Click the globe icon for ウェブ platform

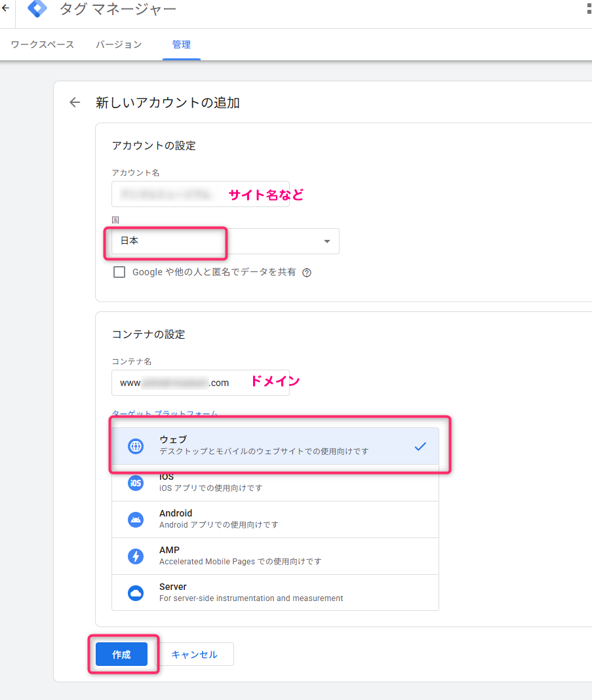pos(136,446)
